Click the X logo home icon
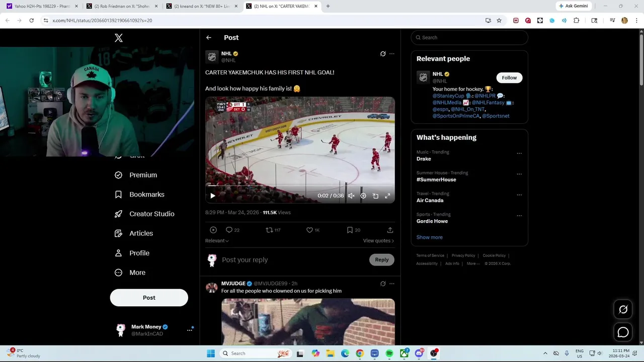644x362 pixels. tap(119, 38)
